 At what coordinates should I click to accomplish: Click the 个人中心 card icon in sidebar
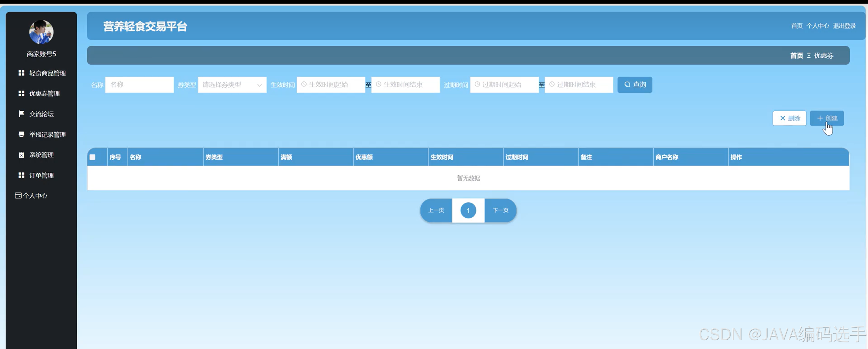(18, 196)
